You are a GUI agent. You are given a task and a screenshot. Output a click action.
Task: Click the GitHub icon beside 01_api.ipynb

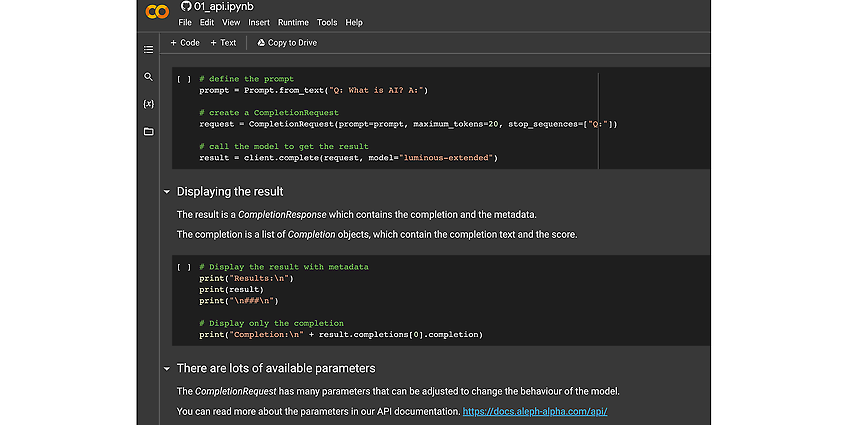tap(186, 7)
